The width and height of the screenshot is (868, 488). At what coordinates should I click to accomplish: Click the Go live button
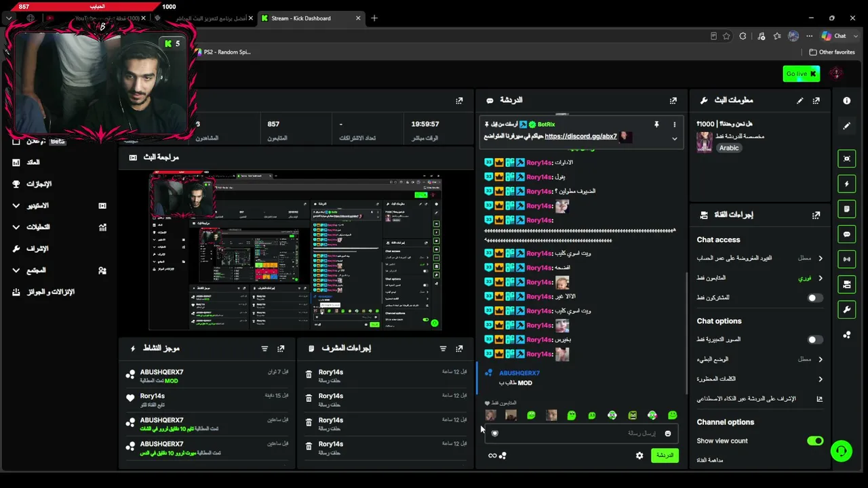[801, 74]
